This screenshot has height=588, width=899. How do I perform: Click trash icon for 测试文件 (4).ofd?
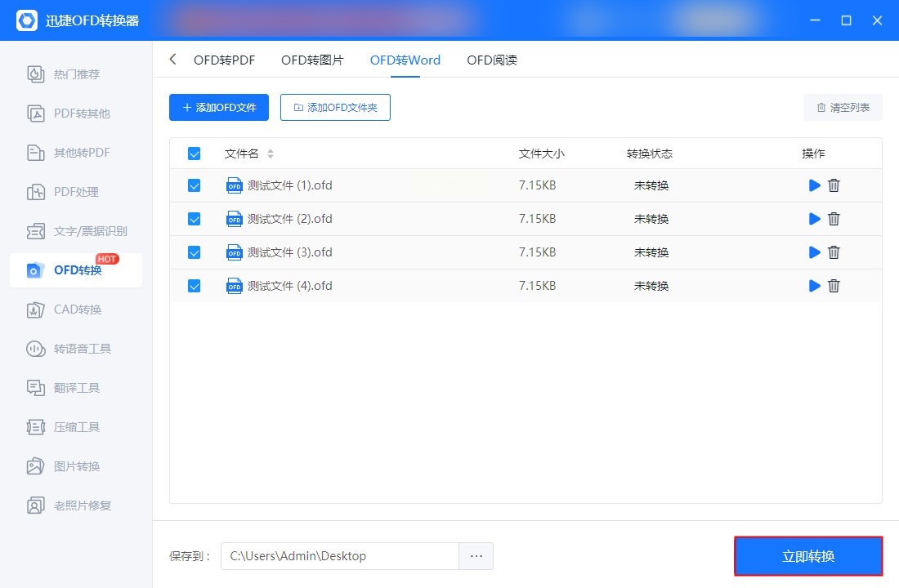[834, 286]
